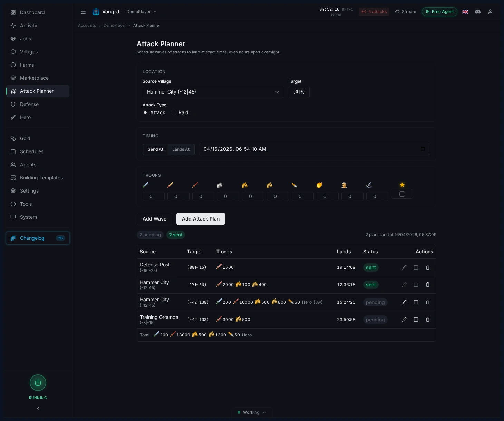The width and height of the screenshot is (504, 421).
Task: Show the 2 pending plans filter
Action: 150,235
